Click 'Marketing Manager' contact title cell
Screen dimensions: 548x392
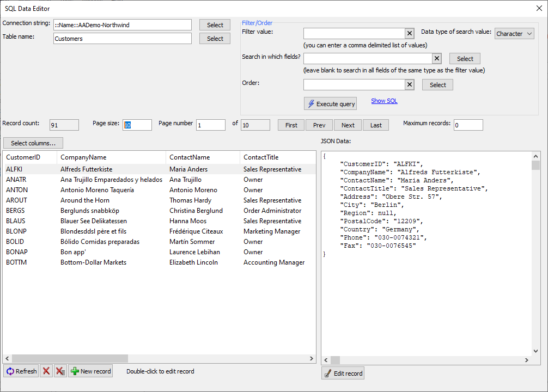tap(272, 231)
